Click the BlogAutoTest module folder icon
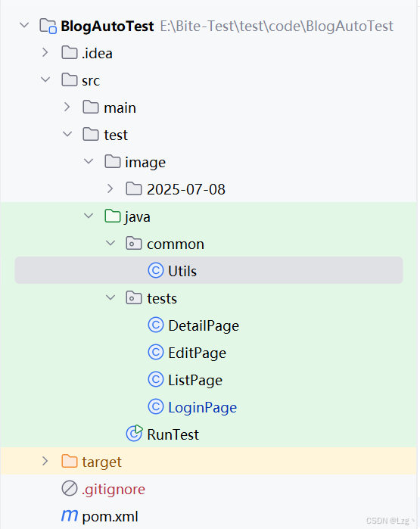420x529 pixels. point(48,26)
